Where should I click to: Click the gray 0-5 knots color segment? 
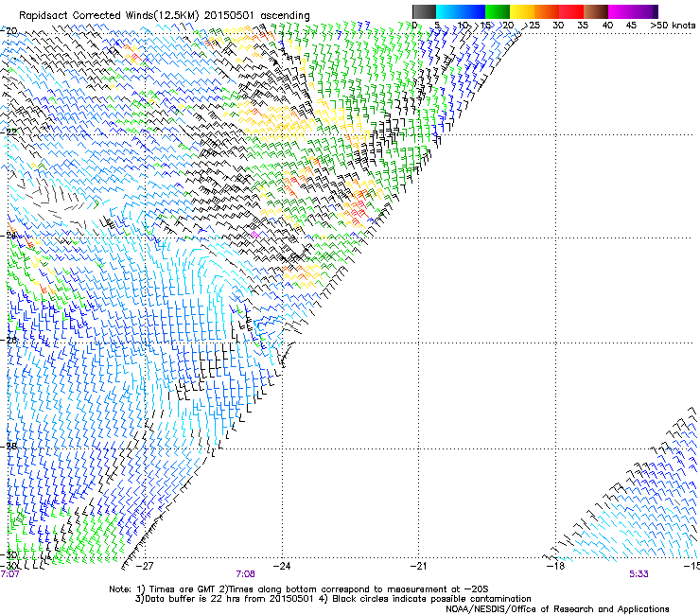[x=424, y=11]
